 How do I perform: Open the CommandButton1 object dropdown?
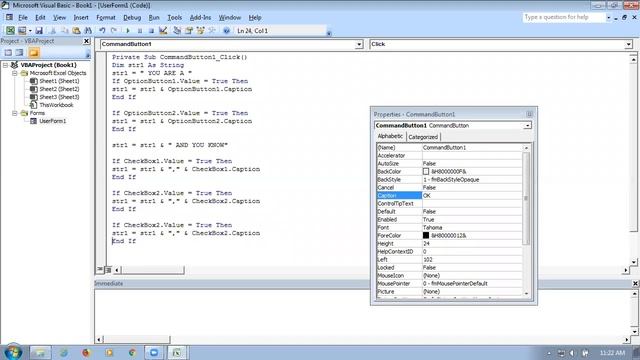pyautogui.click(x=359, y=44)
